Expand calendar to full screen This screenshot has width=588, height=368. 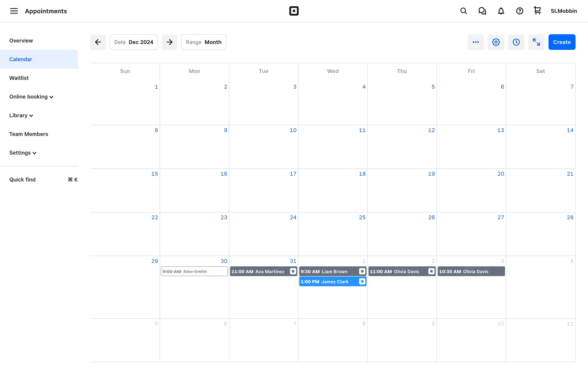point(536,42)
